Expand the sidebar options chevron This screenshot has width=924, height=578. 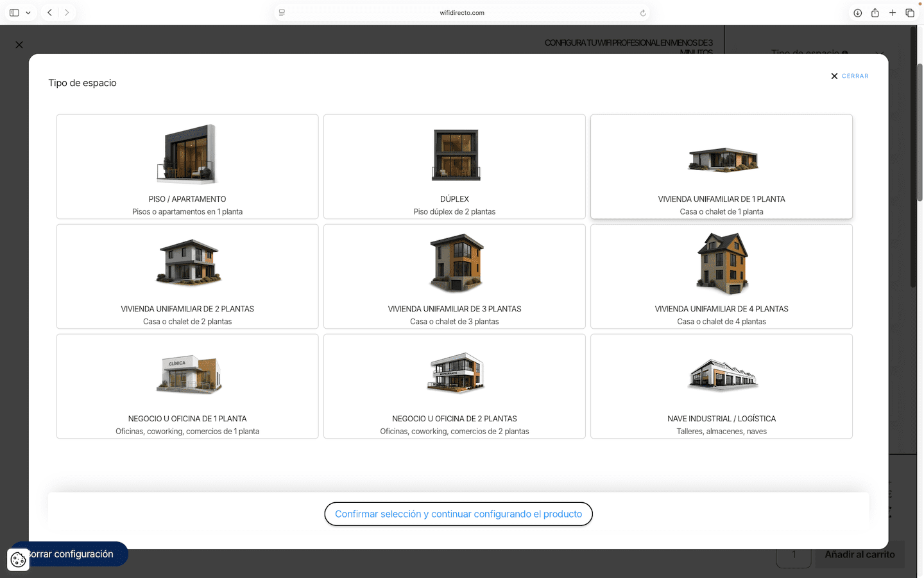point(28,13)
